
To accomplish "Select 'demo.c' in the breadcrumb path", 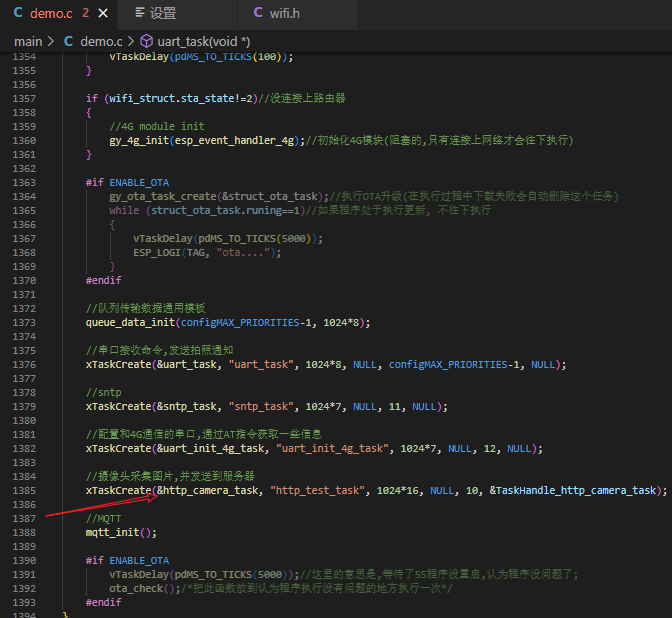I will point(101,42).
